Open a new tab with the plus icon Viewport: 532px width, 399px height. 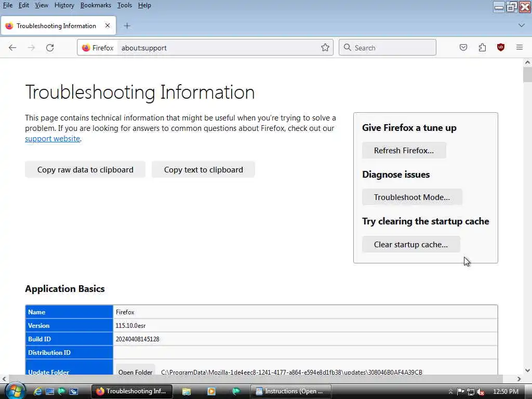click(127, 26)
